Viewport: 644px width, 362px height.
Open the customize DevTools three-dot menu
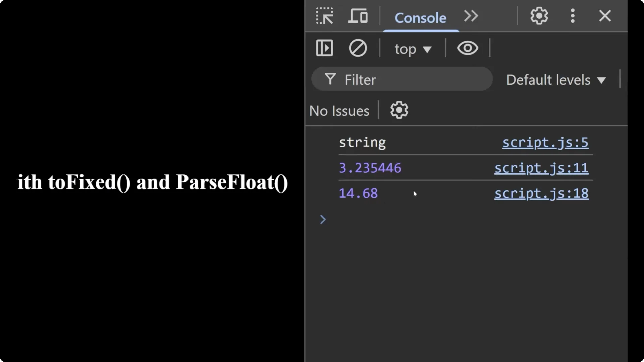(x=572, y=16)
